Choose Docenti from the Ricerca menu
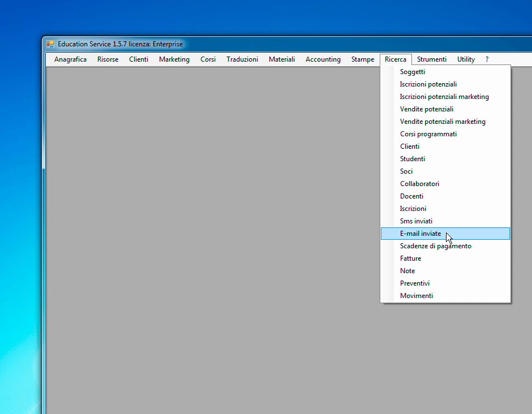Viewport: 532px width, 414px height. click(x=445, y=196)
